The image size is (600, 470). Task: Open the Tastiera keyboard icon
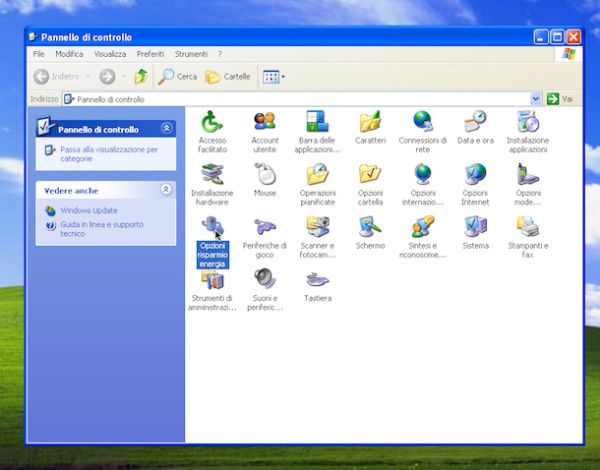pos(317,282)
